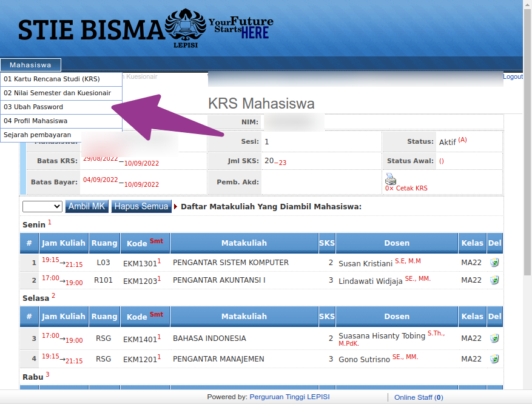
Task: Click lecturer name Gono Sutrisno
Action: coord(365,360)
